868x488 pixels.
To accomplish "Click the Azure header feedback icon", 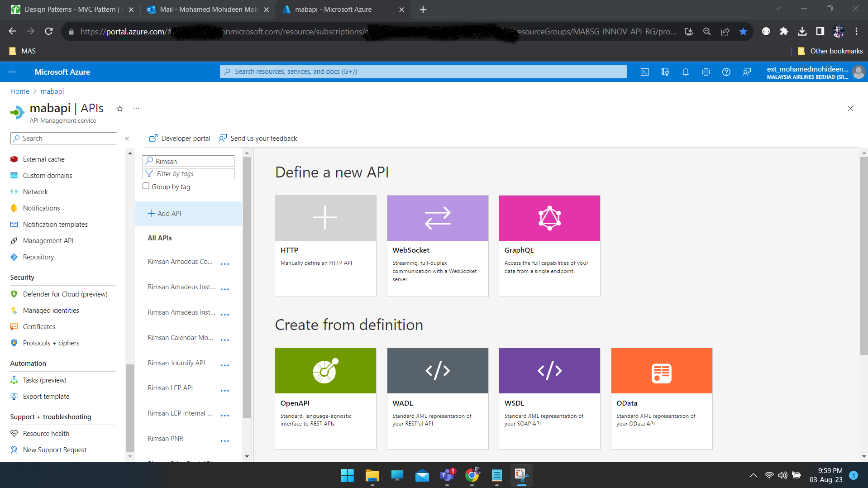I will pyautogui.click(x=747, y=72).
